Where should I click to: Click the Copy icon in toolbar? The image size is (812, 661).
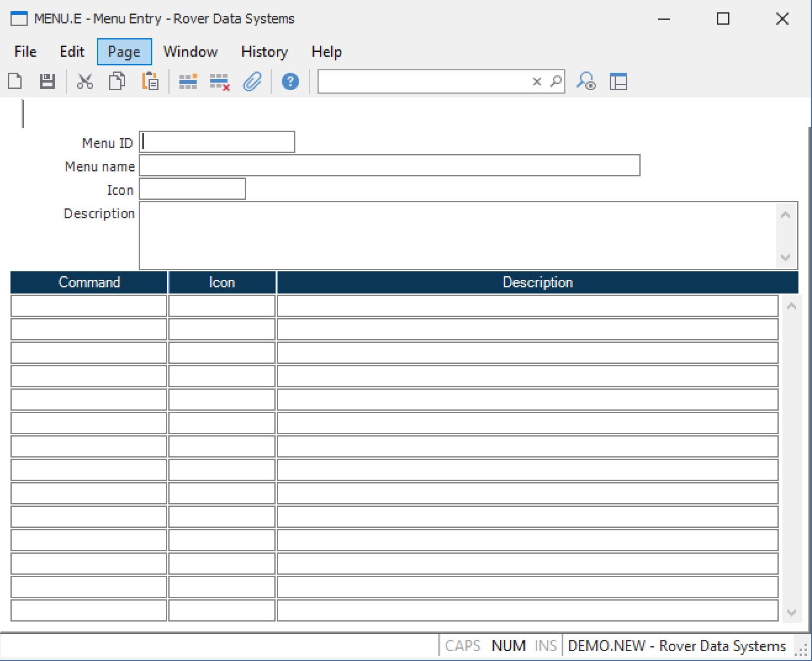pyautogui.click(x=117, y=81)
